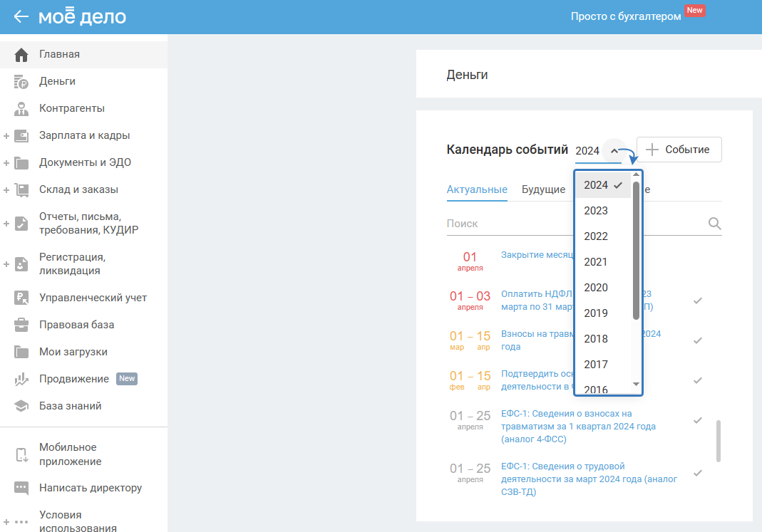The image size is (762, 532).
Task: Select year 2022 option
Action: (x=603, y=236)
